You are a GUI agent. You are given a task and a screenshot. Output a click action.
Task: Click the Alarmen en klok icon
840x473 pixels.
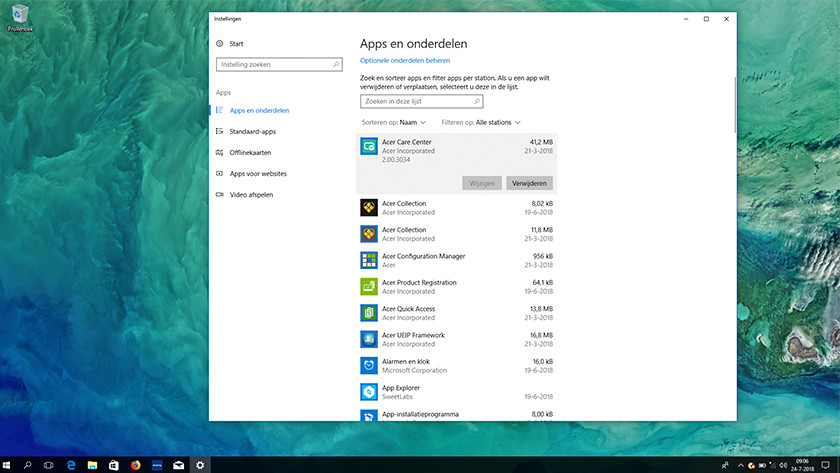368,365
